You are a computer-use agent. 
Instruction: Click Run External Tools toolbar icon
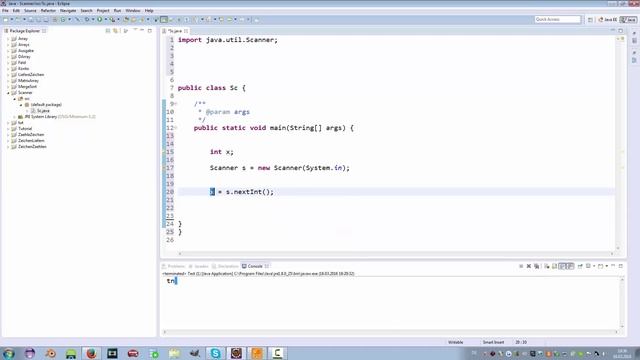click(112, 19)
